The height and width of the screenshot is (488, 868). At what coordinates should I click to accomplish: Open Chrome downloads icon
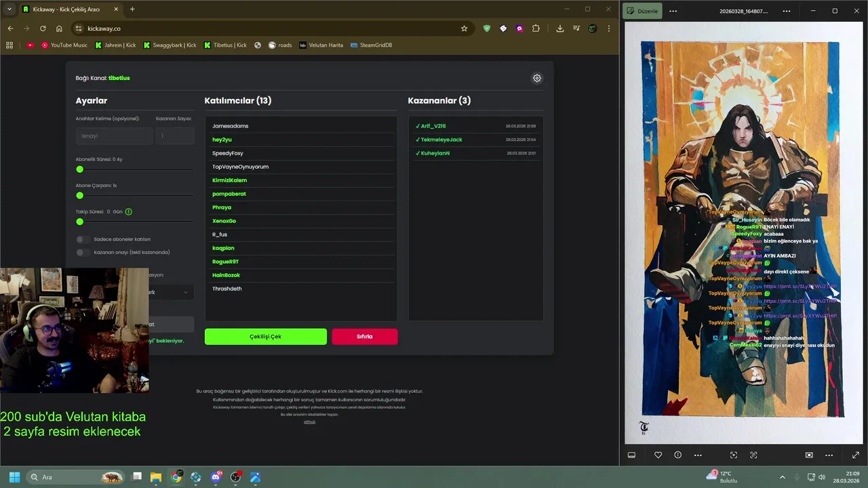point(559,28)
